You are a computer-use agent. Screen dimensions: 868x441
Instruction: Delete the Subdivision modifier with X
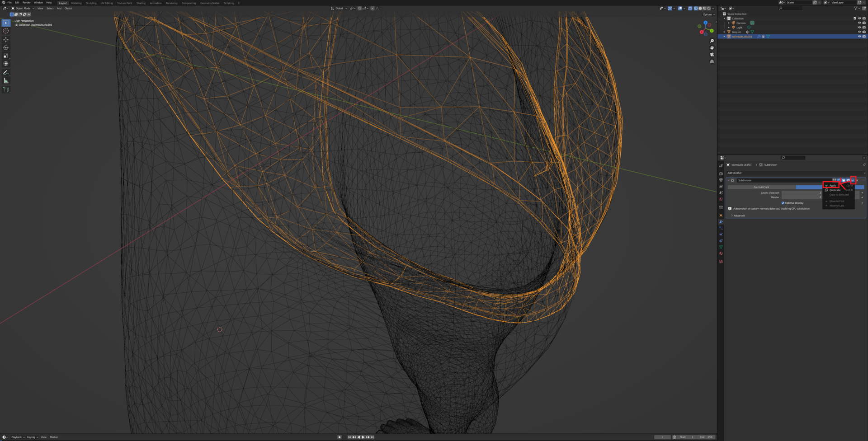coord(857,180)
